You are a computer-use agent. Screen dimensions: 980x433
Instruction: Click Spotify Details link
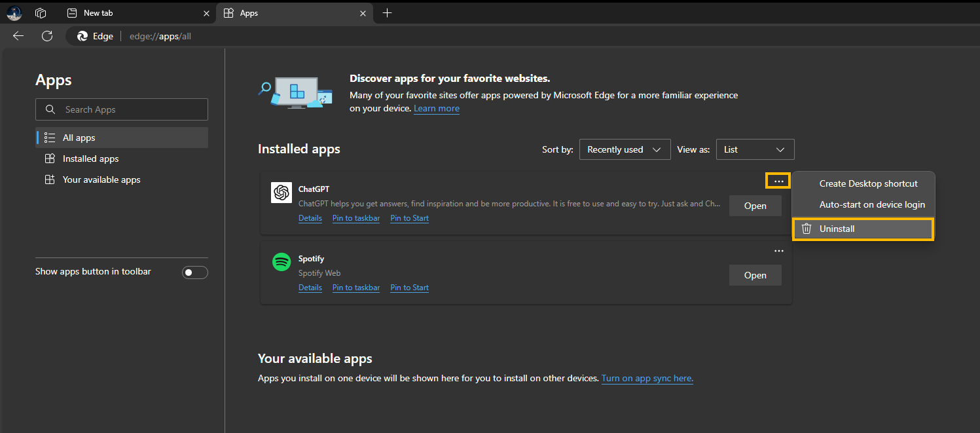click(x=310, y=288)
